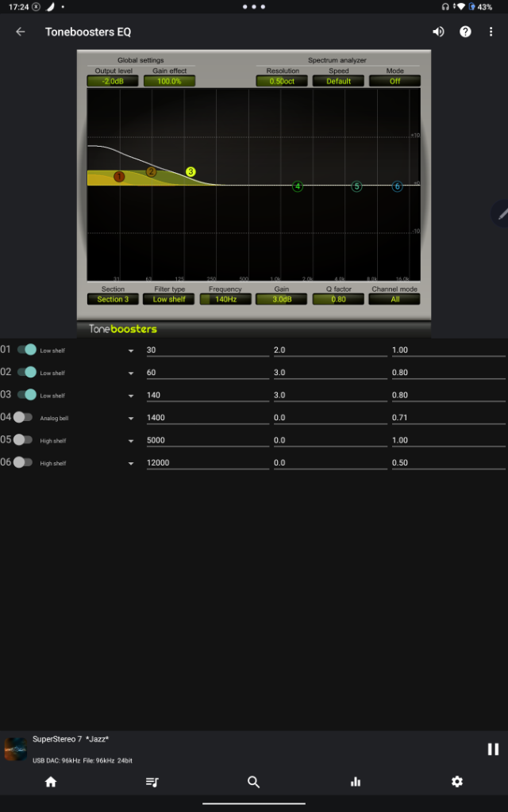Screen dimensions: 508x812
Task: Open the Filter type Low shelf selector
Action: point(169,299)
